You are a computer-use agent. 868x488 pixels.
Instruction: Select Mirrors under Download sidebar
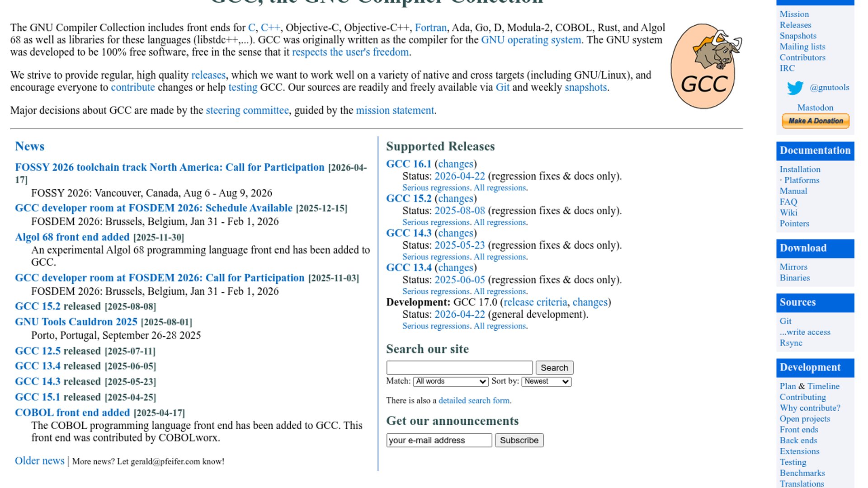click(x=793, y=267)
